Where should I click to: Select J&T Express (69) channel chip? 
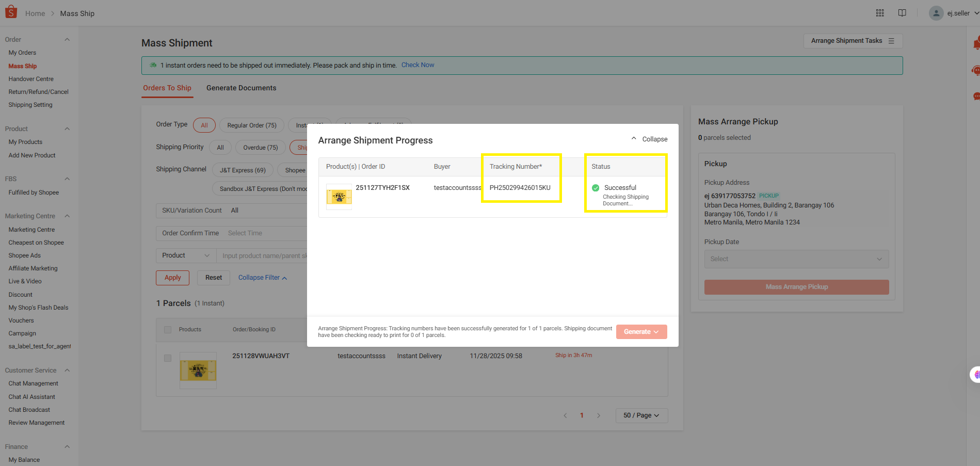tap(243, 170)
